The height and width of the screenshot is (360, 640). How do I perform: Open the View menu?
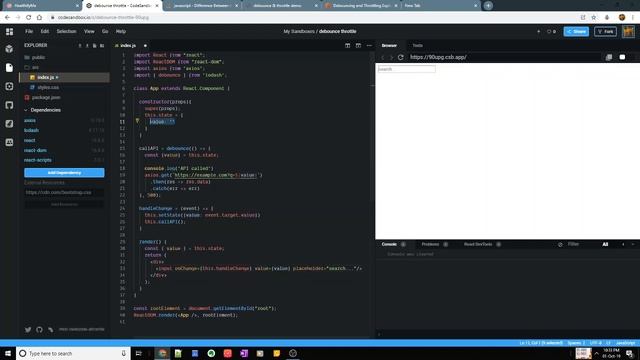click(x=89, y=31)
